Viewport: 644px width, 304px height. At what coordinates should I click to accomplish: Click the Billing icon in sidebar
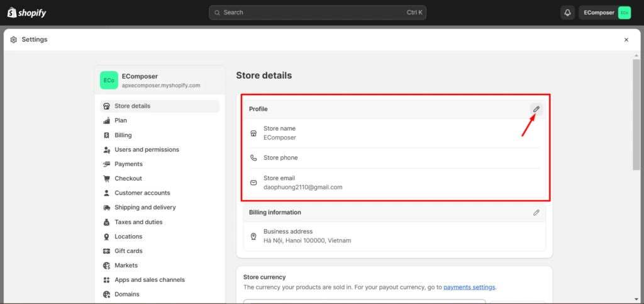(107, 135)
